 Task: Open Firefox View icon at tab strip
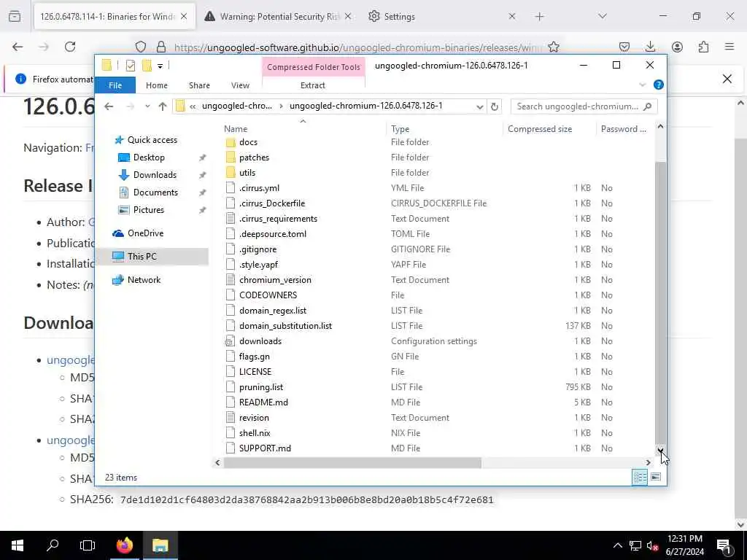point(15,17)
